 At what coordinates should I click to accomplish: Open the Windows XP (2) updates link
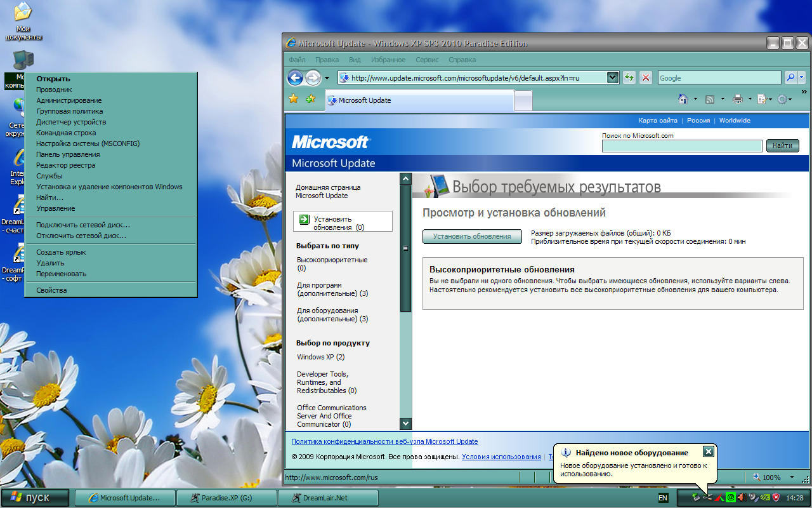pyautogui.click(x=320, y=357)
